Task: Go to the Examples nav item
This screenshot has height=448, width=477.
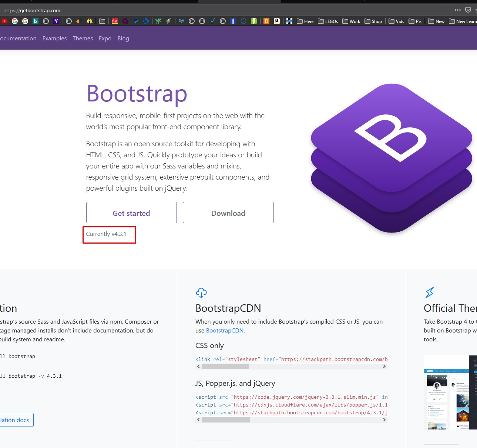Action: pyautogui.click(x=54, y=39)
